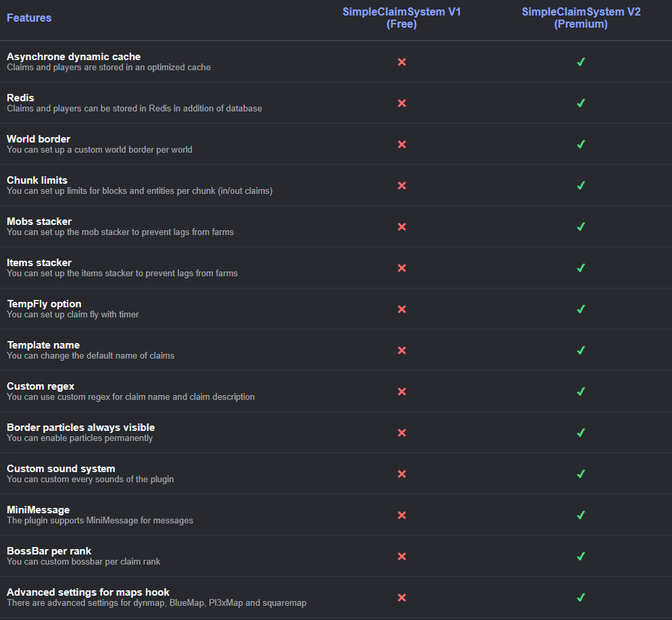Click text 'You can enable particles permanently'
The height and width of the screenshot is (620, 672).
80,438
